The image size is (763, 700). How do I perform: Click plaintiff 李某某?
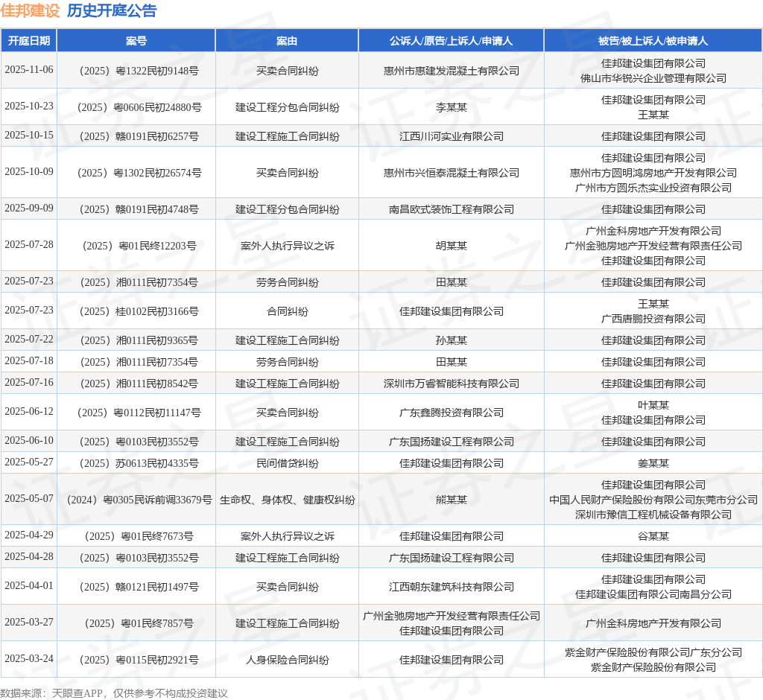click(451, 107)
